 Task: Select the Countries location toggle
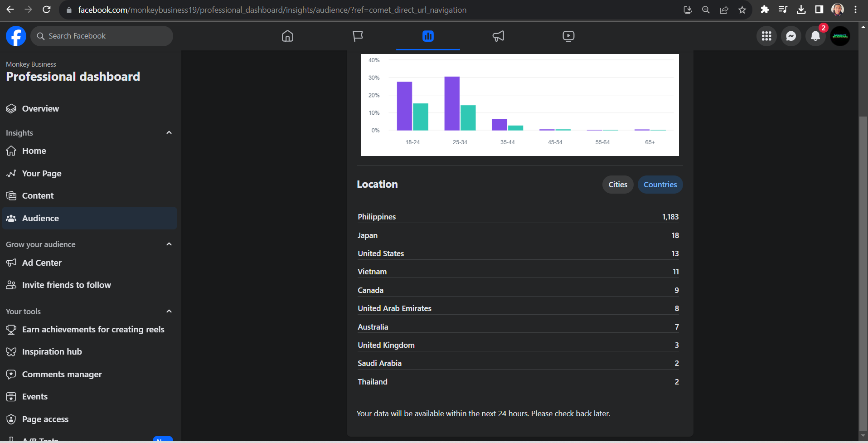click(660, 185)
